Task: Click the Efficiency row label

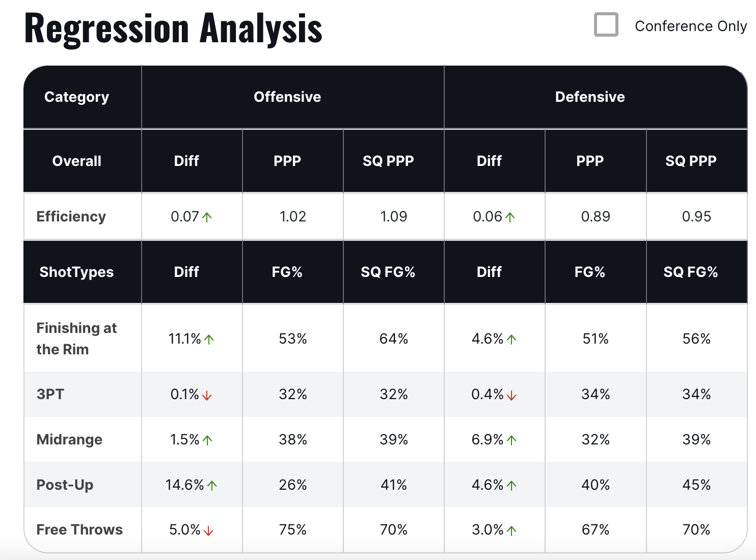Action: 71,216
